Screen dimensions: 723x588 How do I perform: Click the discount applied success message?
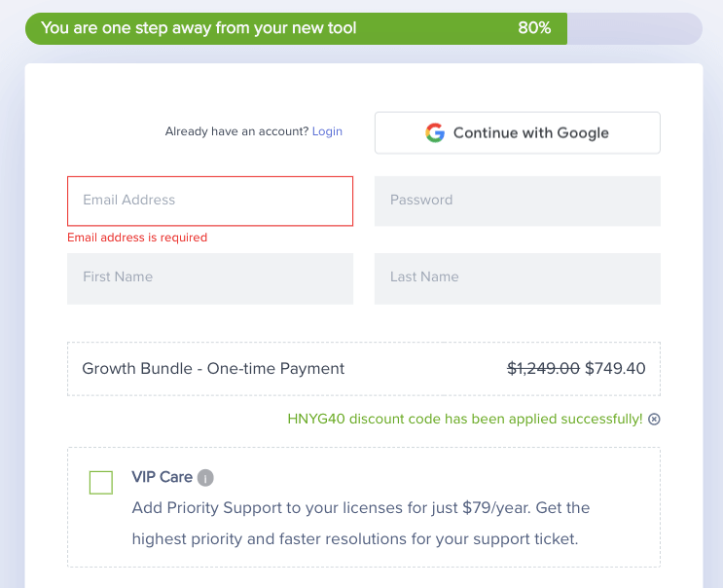pyautogui.click(x=465, y=420)
